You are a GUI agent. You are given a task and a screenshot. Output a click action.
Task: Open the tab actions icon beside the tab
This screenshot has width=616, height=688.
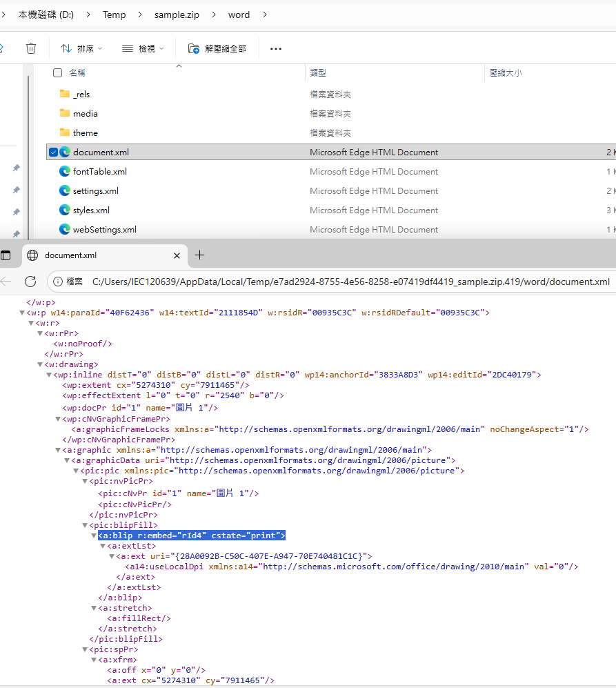point(6,255)
